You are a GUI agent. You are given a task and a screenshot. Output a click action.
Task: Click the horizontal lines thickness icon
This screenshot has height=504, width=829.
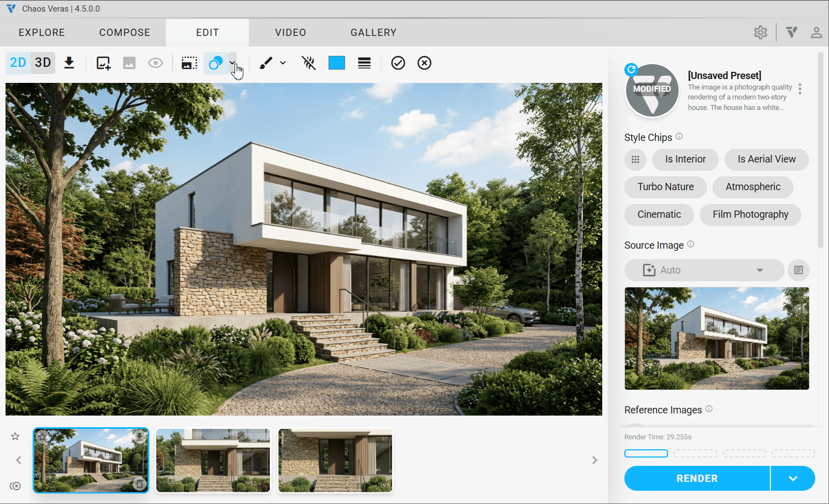364,63
